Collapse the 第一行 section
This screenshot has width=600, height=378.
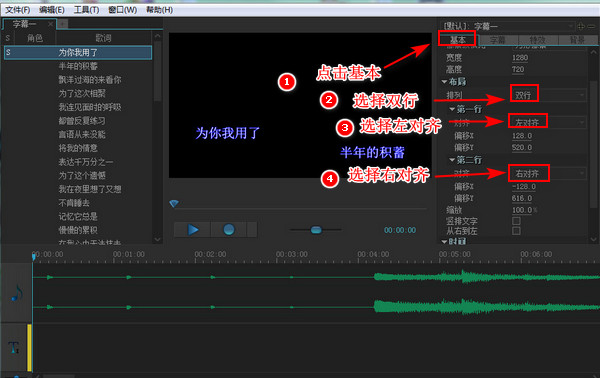[452, 109]
